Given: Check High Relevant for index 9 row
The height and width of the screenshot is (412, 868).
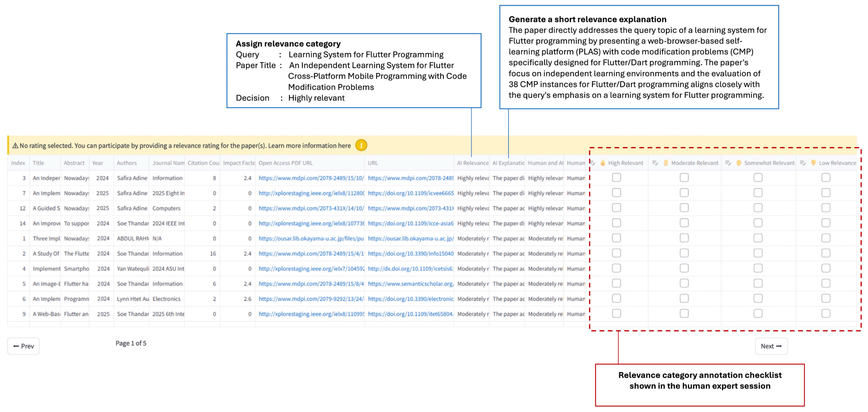Looking at the screenshot, I should coord(616,314).
